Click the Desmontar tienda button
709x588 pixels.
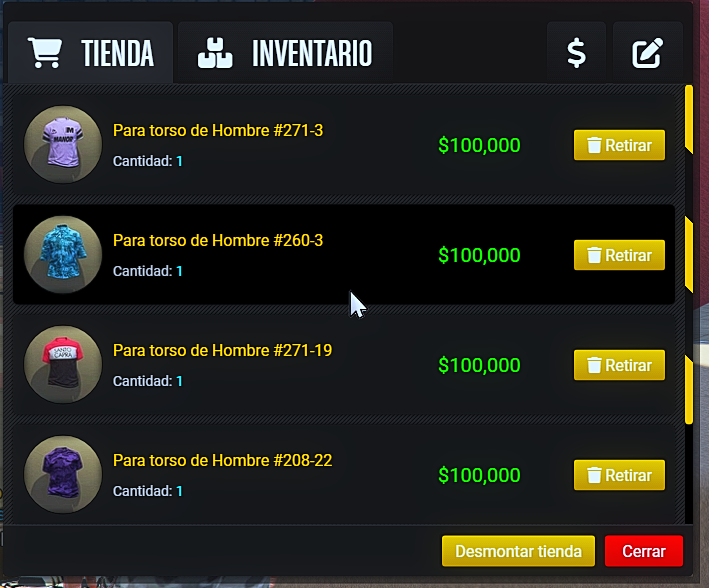(518, 551)
